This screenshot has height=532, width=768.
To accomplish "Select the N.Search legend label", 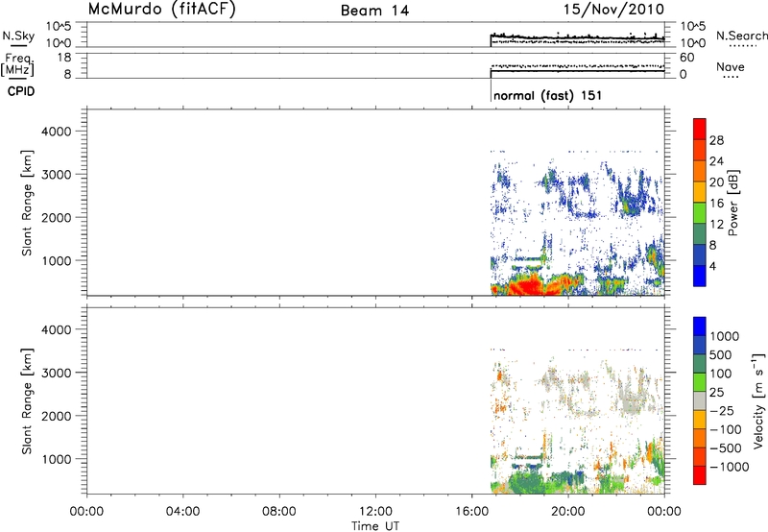I will tap(741, 36).
